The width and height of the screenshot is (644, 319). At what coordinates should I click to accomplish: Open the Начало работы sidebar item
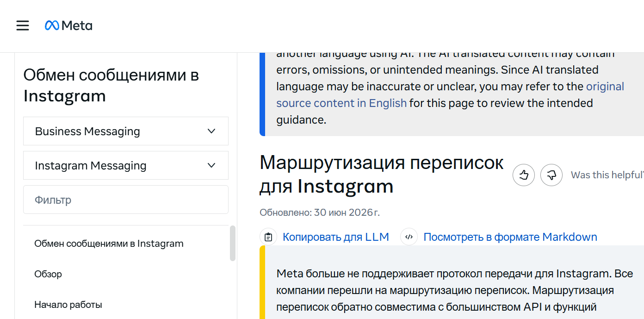[x=68, y=305]
